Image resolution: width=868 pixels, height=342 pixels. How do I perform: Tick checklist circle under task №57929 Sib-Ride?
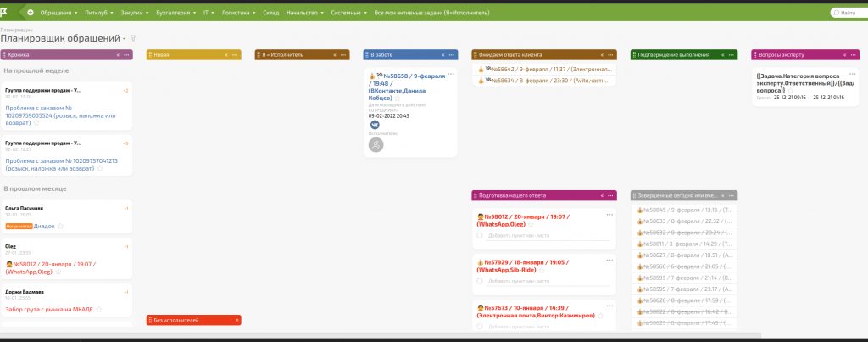point(480,280)
